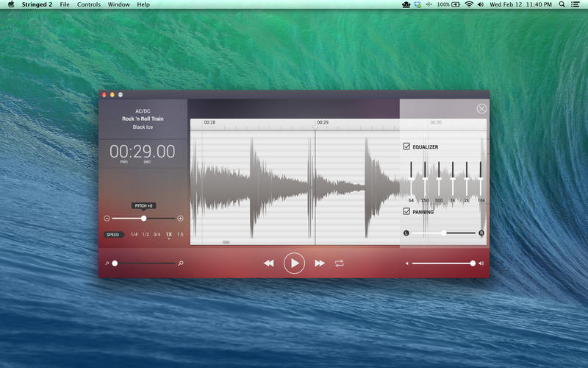Viewport: 588px width, 368px height.
Task: Click the waveform horizontal scrollbar thumb
Action: coord(226,242)
